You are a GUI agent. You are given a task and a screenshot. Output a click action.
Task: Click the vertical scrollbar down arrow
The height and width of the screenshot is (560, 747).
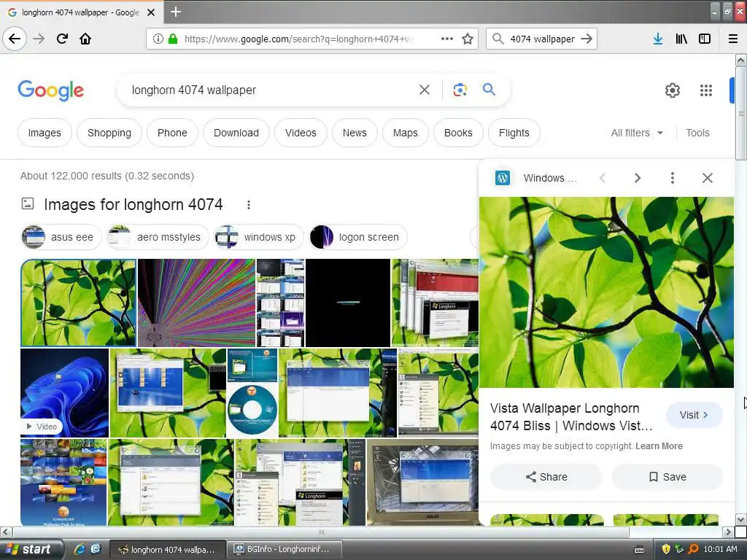click(x=740, y=519)
